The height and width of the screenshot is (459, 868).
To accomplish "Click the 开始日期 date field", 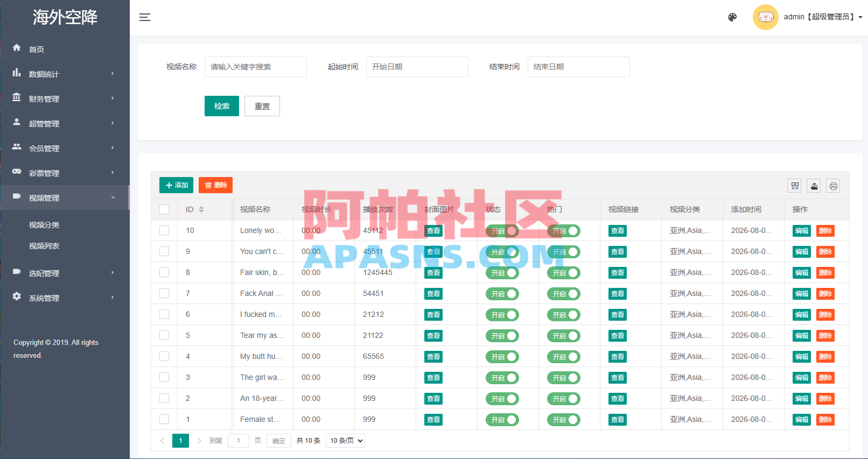I will 417,67.
